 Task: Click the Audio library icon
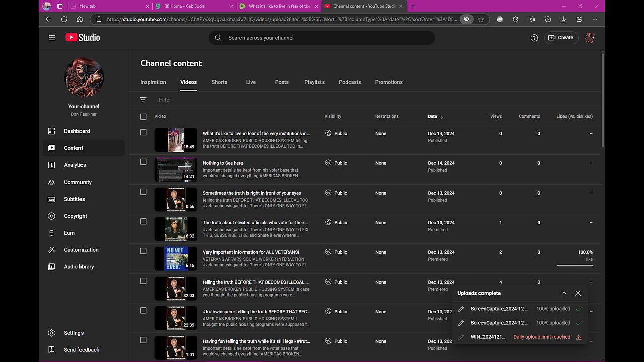coord(51,267)
